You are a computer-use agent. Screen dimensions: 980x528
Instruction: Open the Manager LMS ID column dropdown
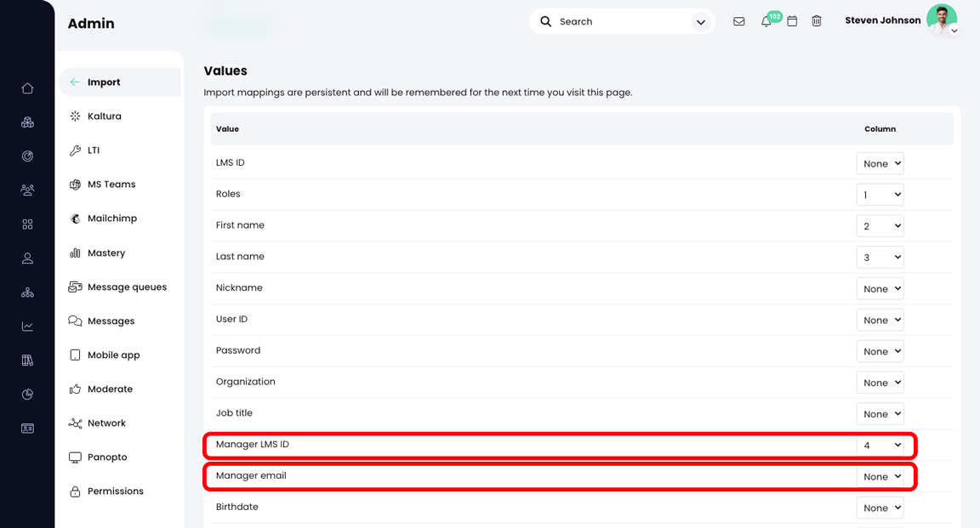(x=880, y=445)
